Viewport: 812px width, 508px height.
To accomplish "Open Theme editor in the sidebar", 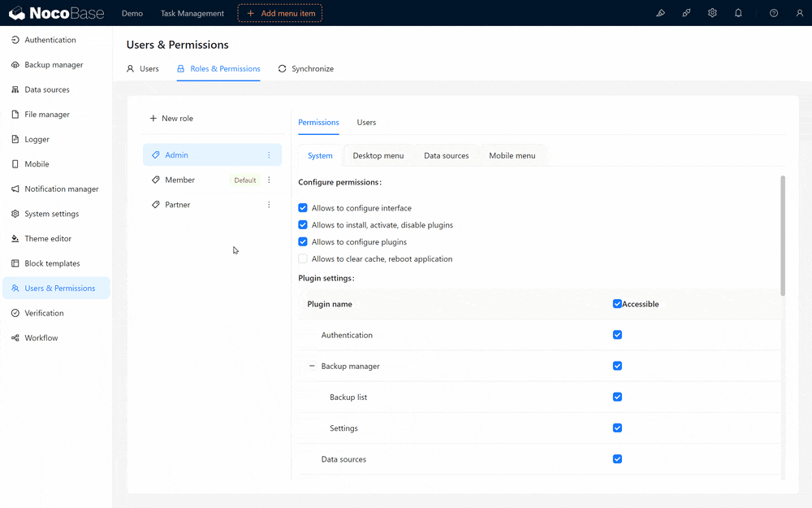I will click(57, 238).
